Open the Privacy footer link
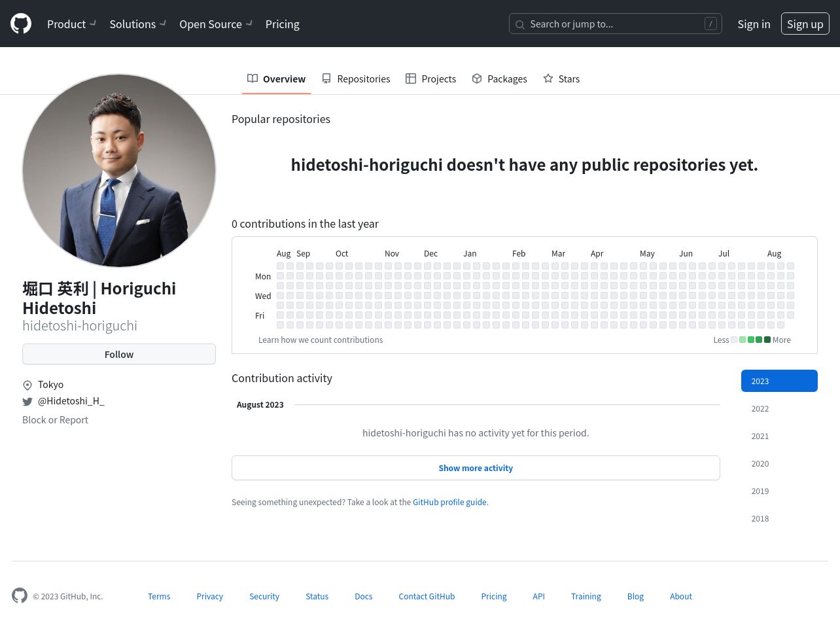The width and height of the screenshot is (840, 636). [x=209, y=596]
